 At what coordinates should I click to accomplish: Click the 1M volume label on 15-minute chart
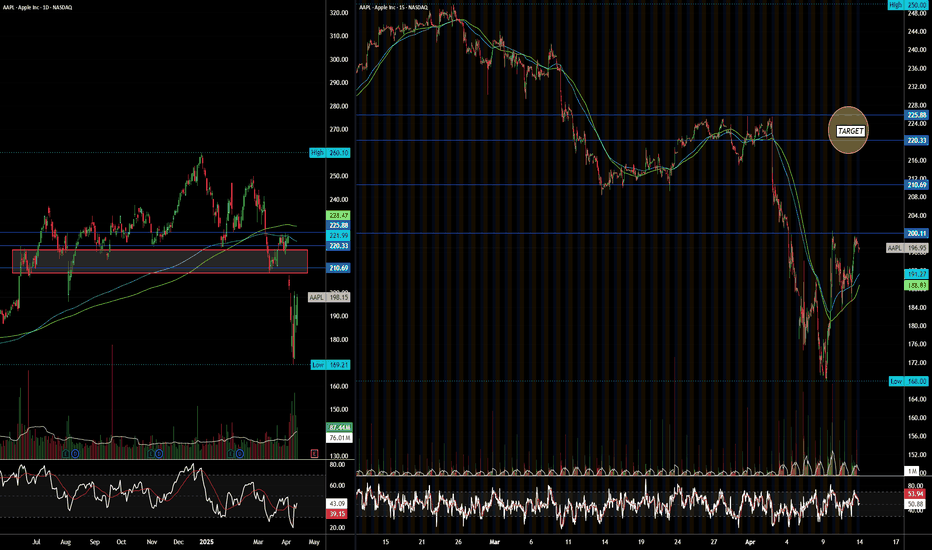click(x=911, y=471)
